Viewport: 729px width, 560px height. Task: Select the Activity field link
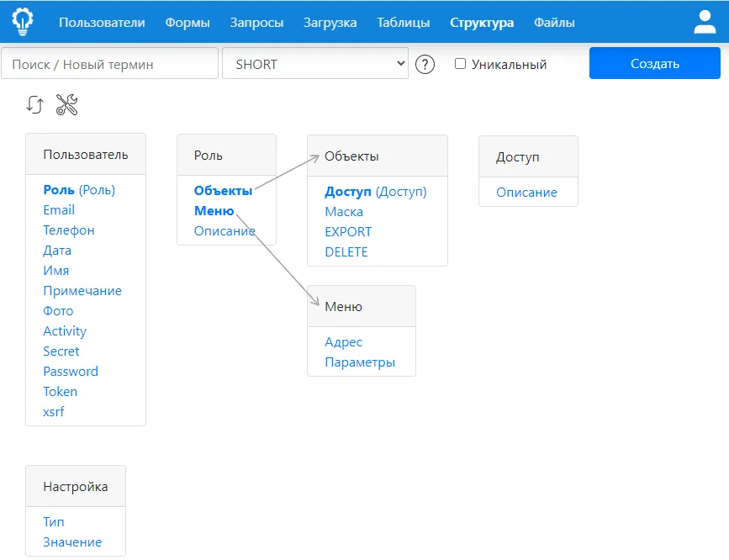(x=65, y=331)
